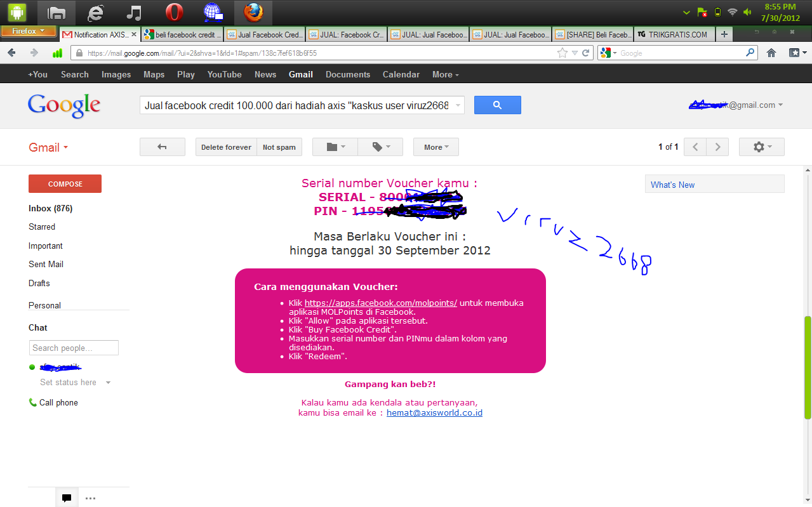Switch to the "Jual Facebook Cred..." tab

(265, 35)
